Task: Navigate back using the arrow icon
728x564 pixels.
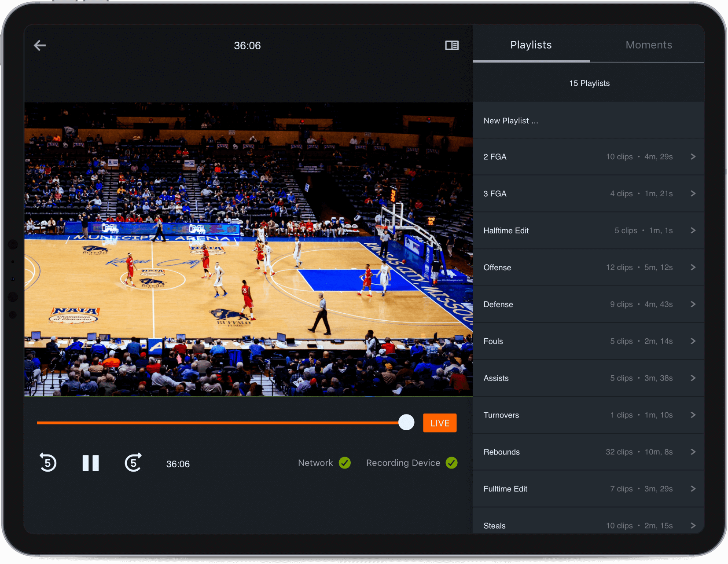Action: point(40,45)
